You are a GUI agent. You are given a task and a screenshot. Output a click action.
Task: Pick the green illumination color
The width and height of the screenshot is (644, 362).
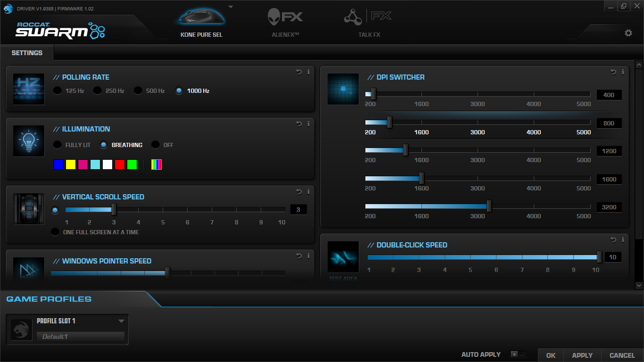[132, 165]
